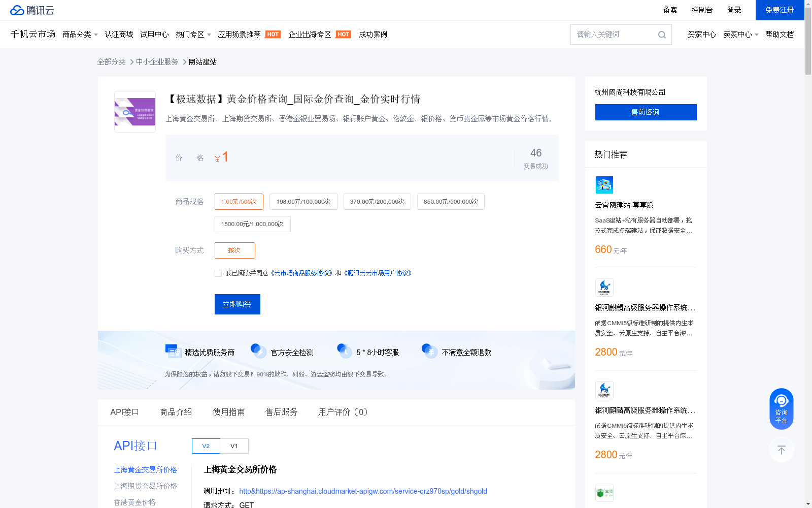Click the 登录 link

point(734,10)
